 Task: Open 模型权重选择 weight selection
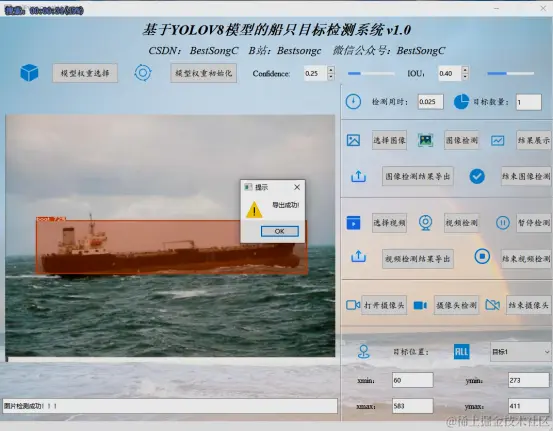pyautogui.click(x=85, y=73)
